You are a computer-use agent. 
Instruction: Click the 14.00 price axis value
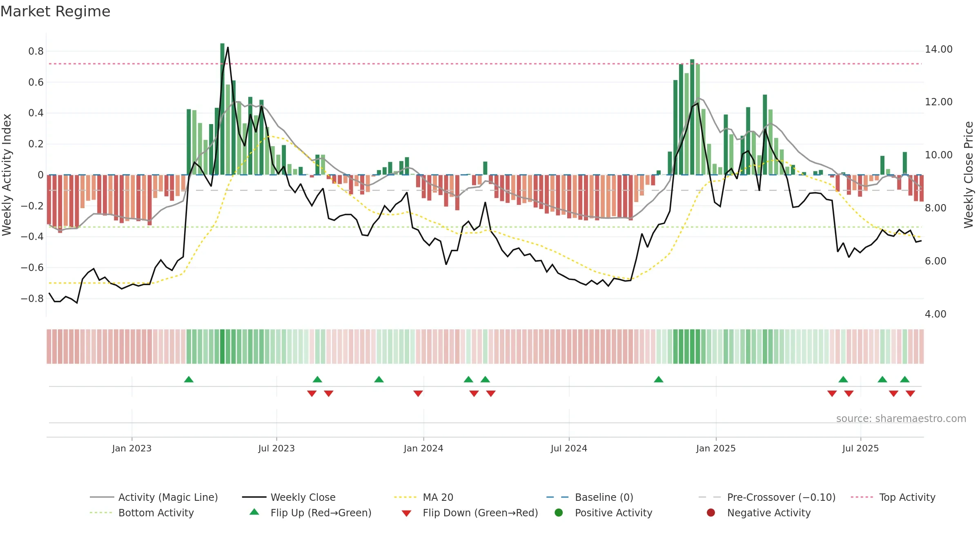(938, 49)
